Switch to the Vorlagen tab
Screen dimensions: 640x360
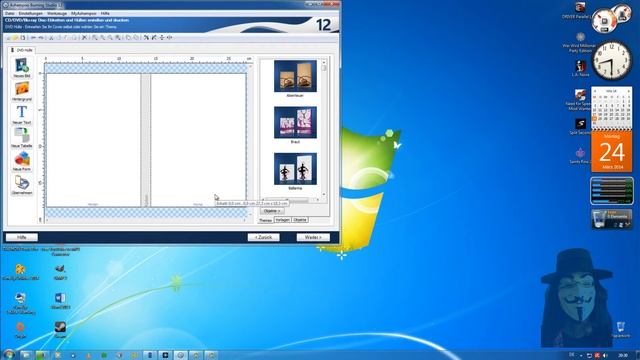coord(282,220)
